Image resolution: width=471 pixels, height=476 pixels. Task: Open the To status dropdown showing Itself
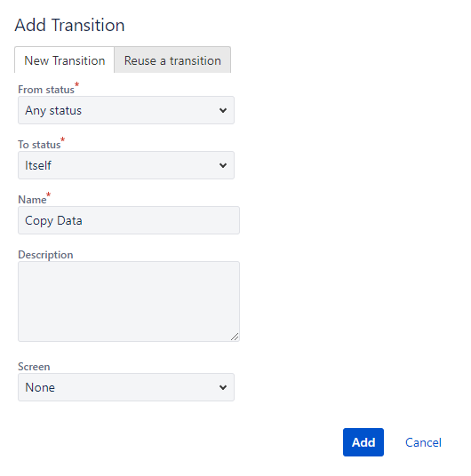pos(126,165)
